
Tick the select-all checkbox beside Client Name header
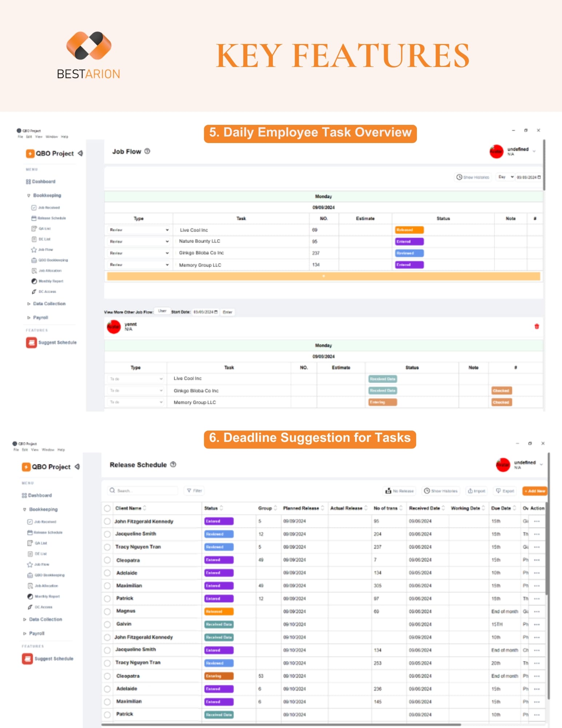(107, 508)
